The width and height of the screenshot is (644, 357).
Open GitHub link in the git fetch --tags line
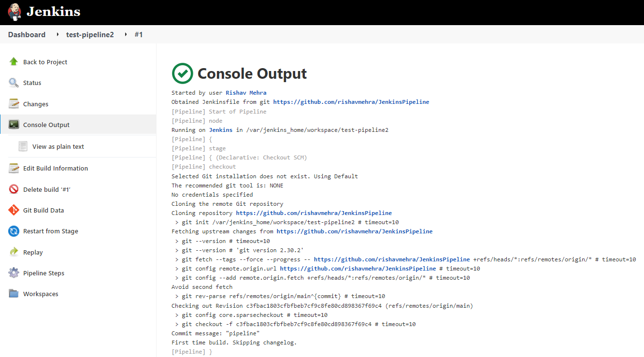click(x=392, y=259)
